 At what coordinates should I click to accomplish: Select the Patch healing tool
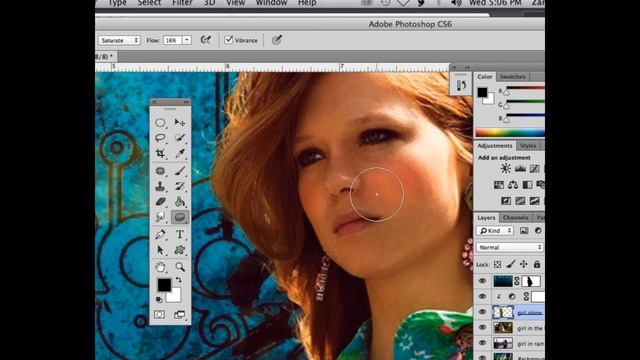[160, 171]
